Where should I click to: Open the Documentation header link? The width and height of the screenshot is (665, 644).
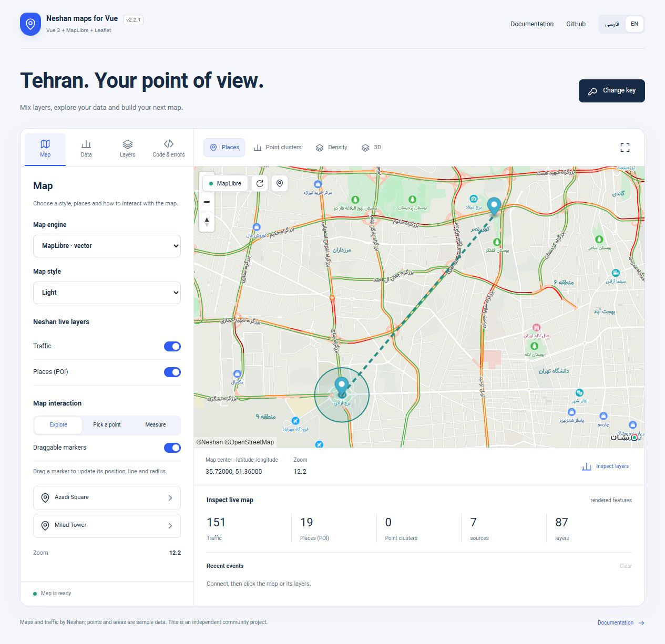[x=532, y=24]
